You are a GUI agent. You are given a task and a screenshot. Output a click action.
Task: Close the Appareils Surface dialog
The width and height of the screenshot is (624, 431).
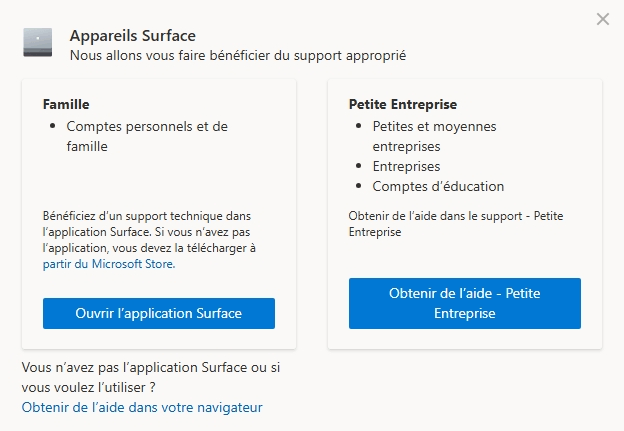pyautogui.click(x=602, y=19)
